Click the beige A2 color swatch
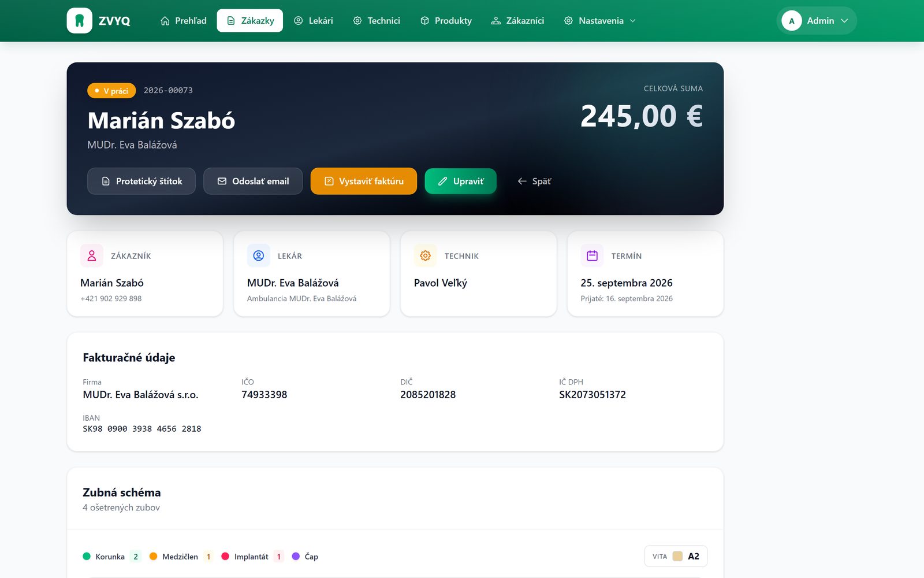924x578 pixels. click(677, 557)
